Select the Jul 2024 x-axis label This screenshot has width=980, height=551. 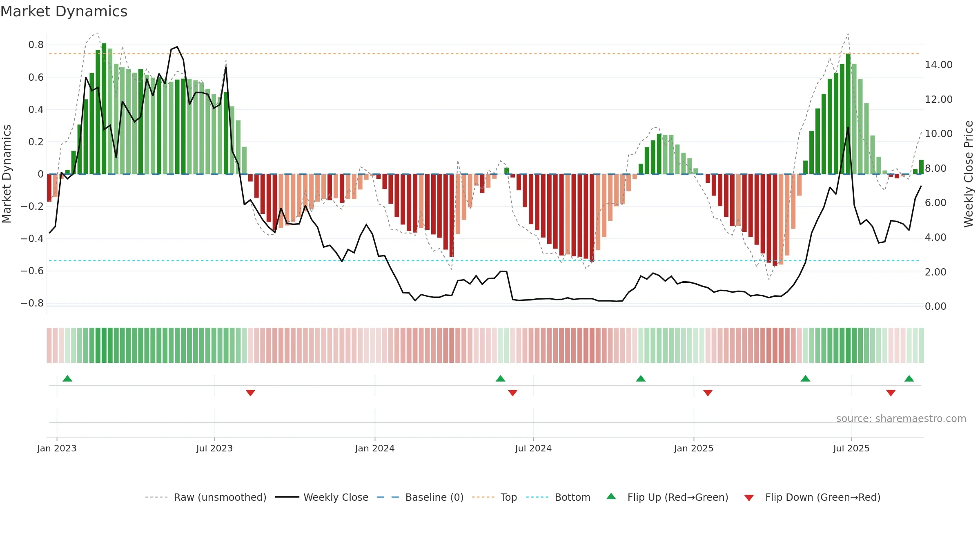click(x=533, y=448)
